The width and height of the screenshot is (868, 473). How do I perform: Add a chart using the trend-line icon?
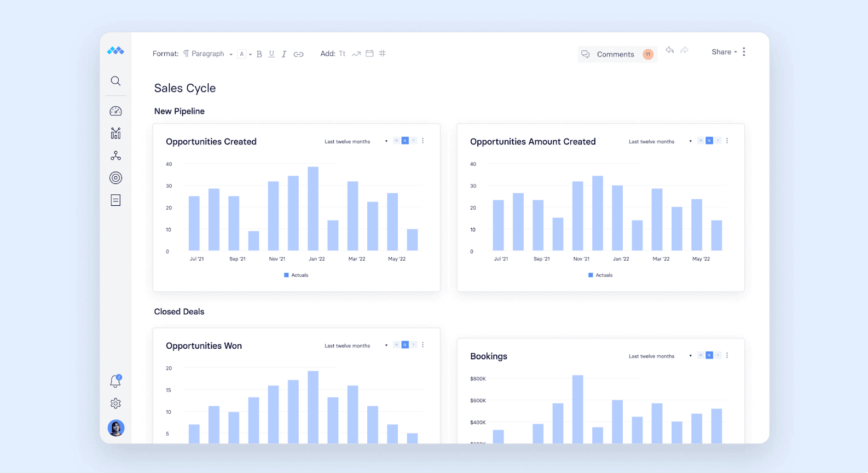click(356, 54)
